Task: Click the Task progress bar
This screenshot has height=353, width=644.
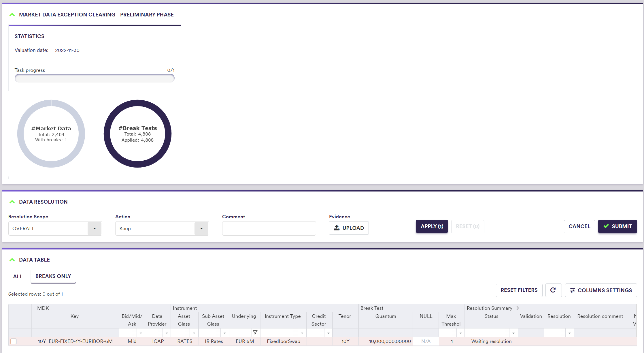Action: [95, 78]
